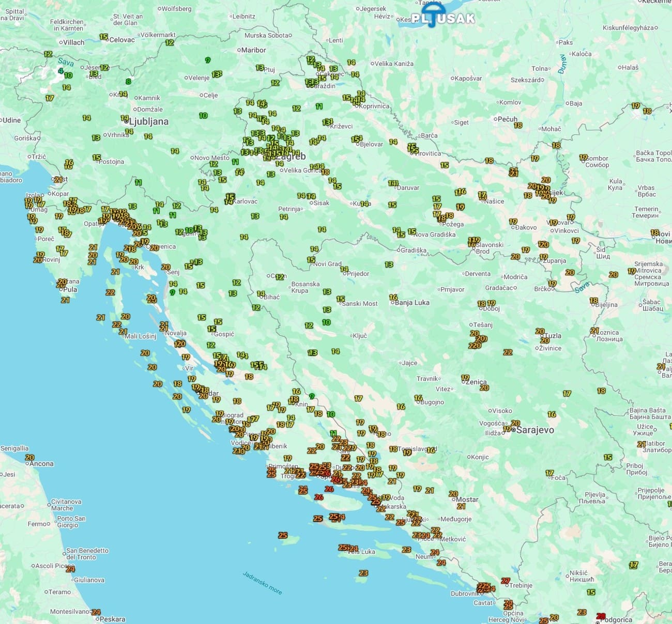Select the red 28 marker at Podgorica

(601, 616)
